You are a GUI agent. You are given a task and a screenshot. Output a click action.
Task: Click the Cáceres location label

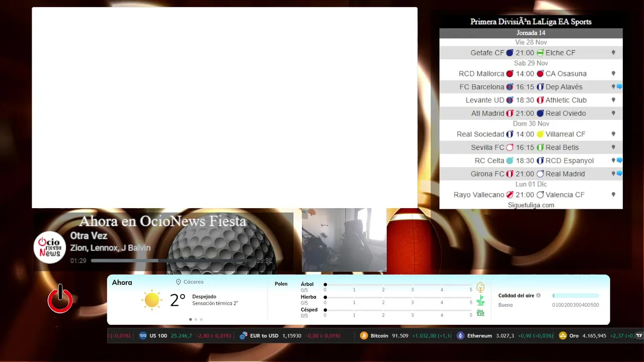point(194,282)
